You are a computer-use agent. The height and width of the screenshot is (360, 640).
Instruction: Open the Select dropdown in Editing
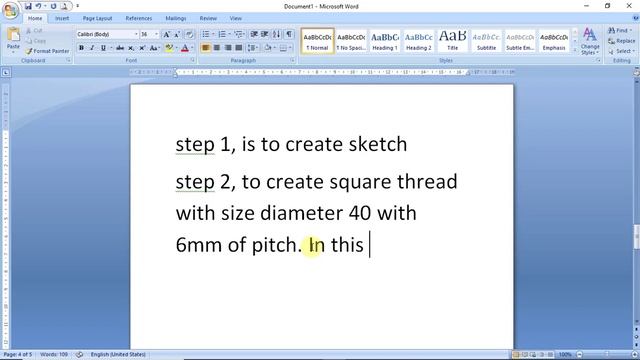tap(621, 51)
